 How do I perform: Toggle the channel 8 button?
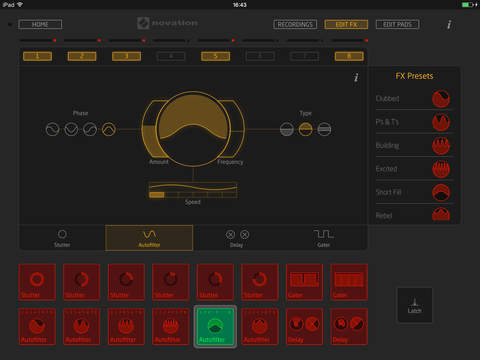pos(349,56)
